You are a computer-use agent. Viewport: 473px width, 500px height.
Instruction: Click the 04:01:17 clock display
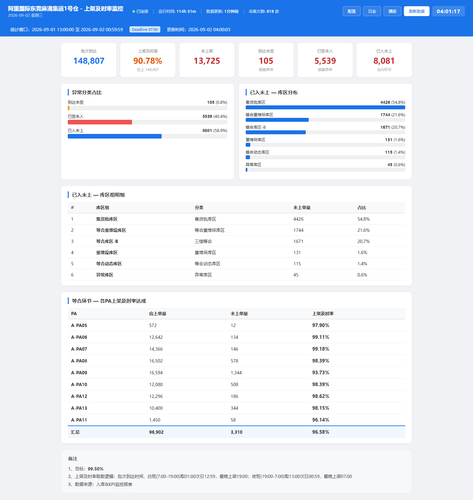click(448, 11)
